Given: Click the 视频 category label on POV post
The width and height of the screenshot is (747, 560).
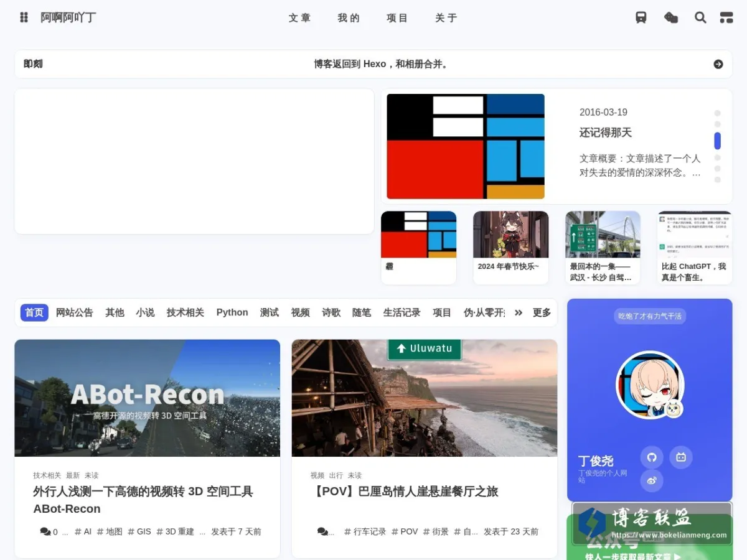Looking at the screenshot, I should click(317, 475).
